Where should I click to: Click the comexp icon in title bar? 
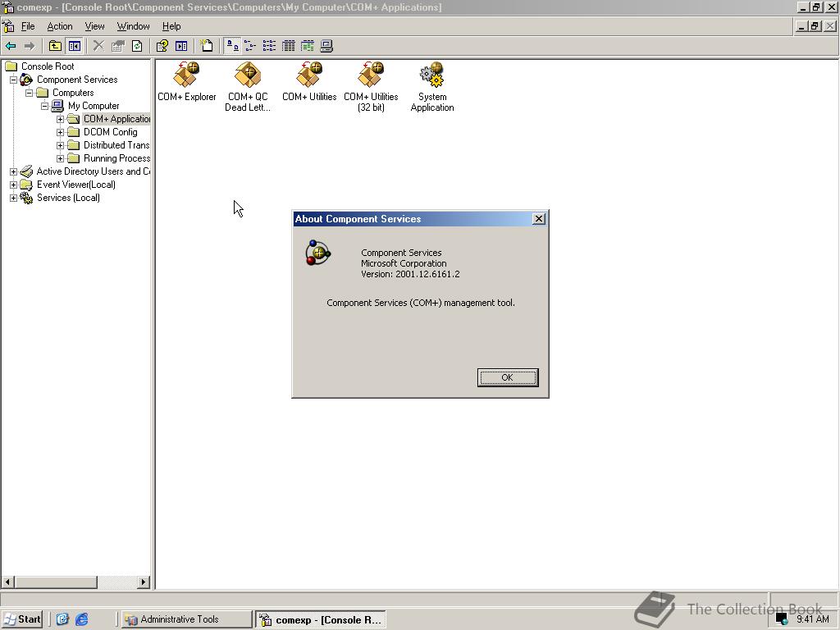(8, 7)
